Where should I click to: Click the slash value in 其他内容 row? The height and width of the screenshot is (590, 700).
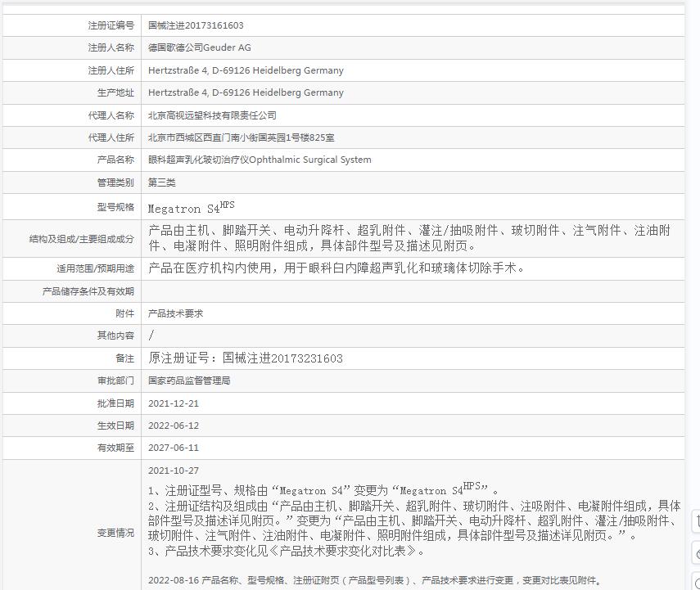click(151, 336)
